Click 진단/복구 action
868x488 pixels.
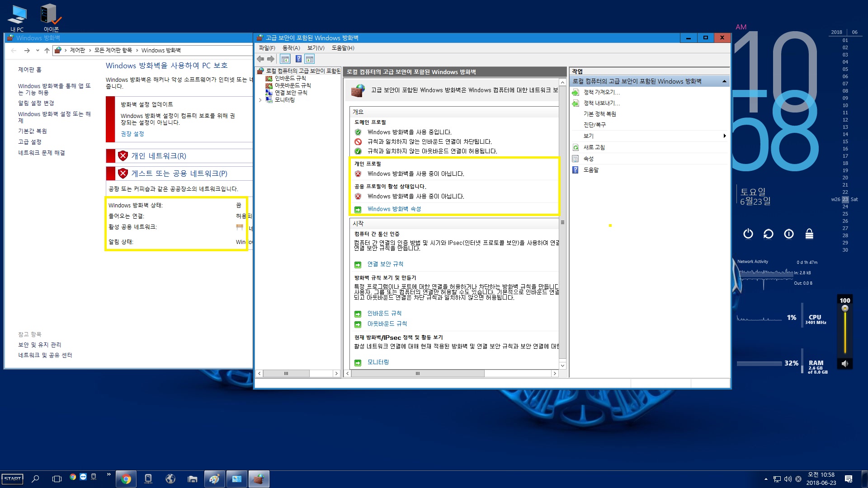[594, 125]
